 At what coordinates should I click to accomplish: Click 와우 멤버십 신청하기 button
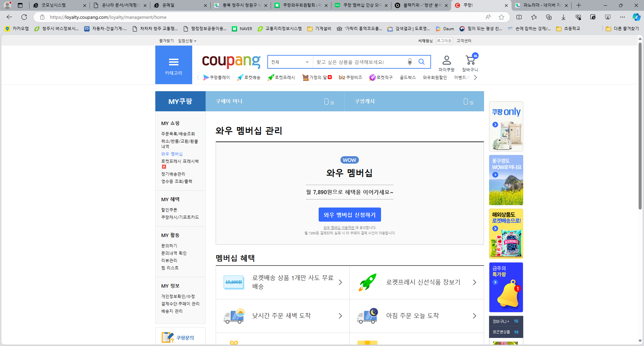[350, 215]
